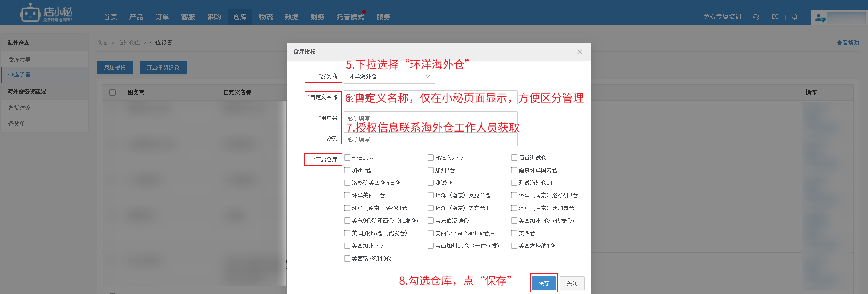Image resolution: width=868 pixels, height=294 pixels.
Task: Go to 备货建议 in the sidebar
Action: coord(19,108)
